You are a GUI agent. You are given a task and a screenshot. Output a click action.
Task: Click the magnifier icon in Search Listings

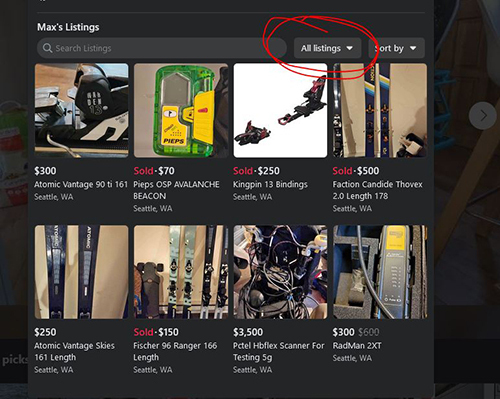click(47, 48)
